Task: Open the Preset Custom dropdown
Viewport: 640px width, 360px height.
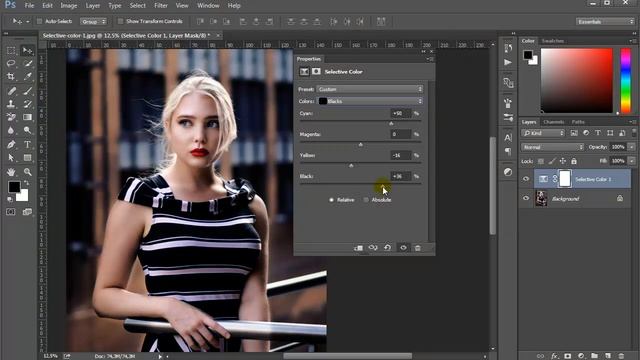Action: click(370, 89)
